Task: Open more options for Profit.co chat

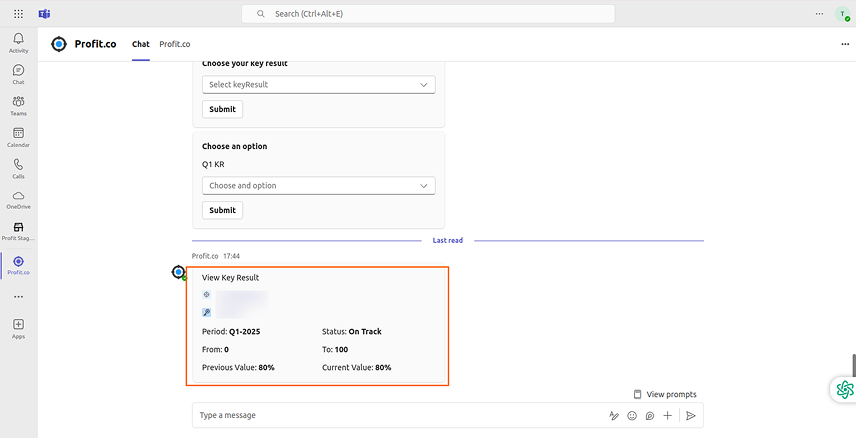Action: [845, 44]
